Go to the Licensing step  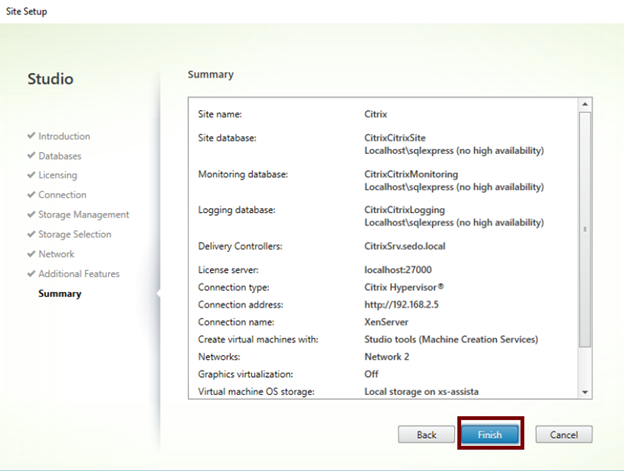[58, 175]
